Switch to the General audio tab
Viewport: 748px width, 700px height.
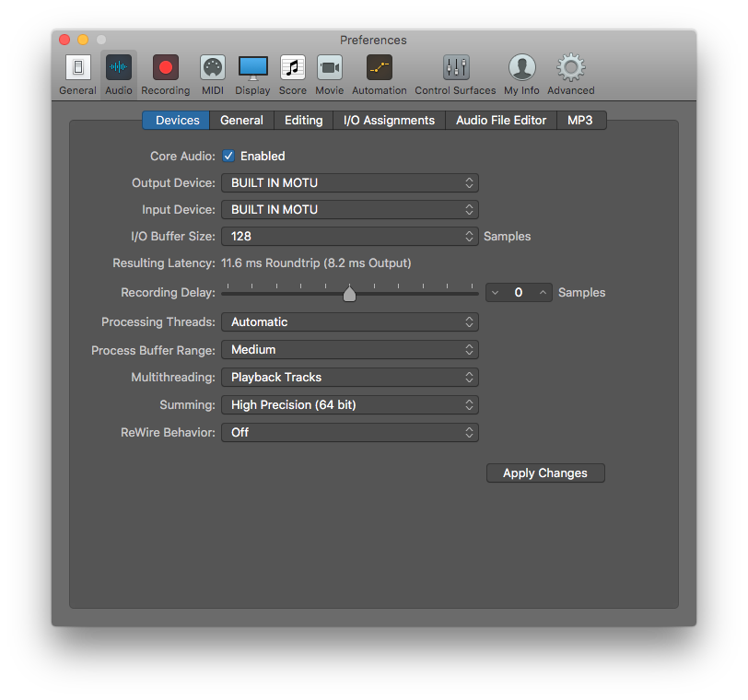(242, 120)
